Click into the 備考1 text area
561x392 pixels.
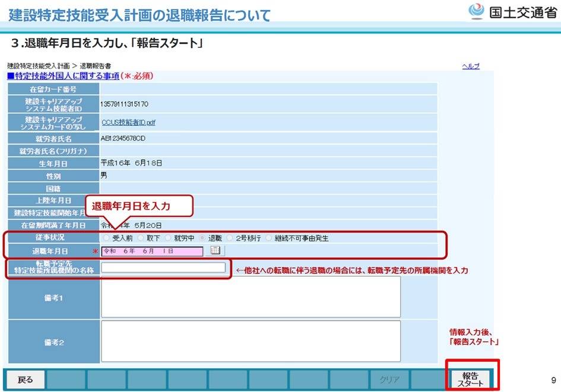tap(251, 297)
